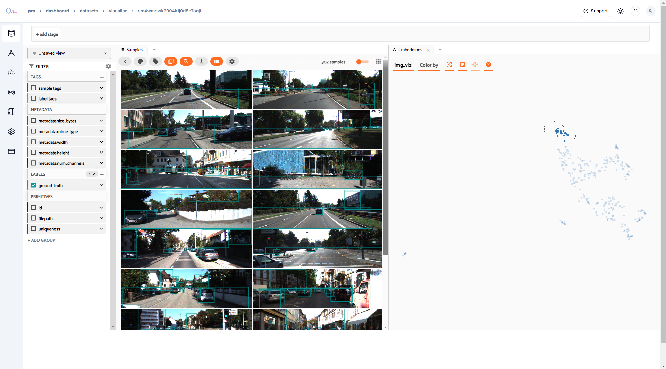Click the person-shaped icon in samples toolbar
The image size is (666, 369).
coord(201,62)
